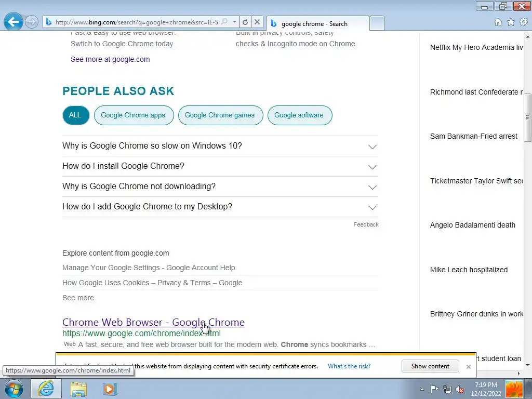
Task: Select the 'Google software' filter pill
Action: pos(300,115)
